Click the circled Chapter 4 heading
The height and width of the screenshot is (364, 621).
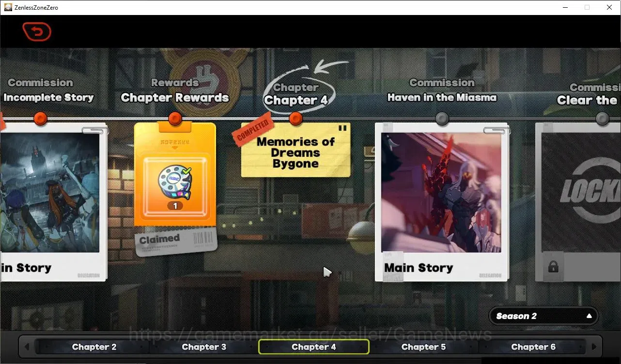(296, 100)
